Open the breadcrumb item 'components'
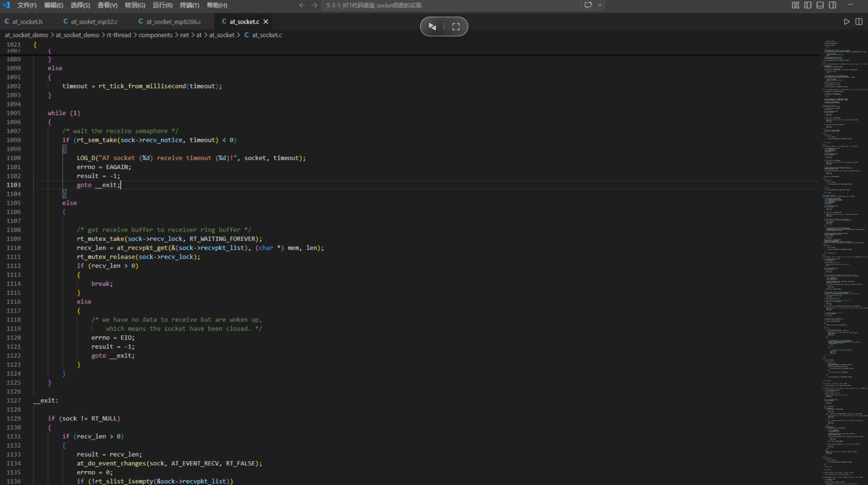868x485 pixels. point(155,35)
